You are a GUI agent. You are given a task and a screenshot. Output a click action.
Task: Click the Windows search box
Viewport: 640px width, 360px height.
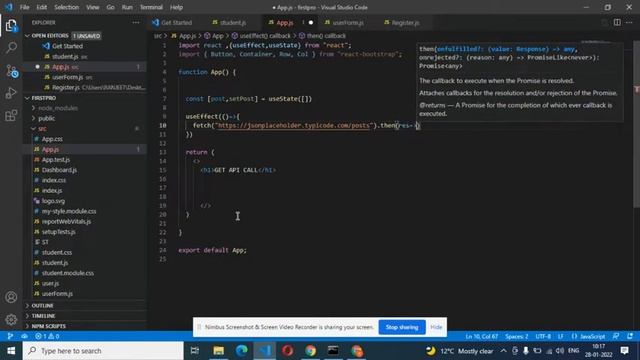click(103, 351)
